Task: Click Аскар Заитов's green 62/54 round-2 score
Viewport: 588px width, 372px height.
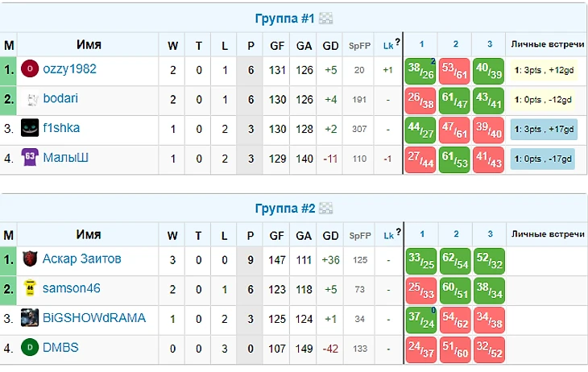Action: pos(455,260)
